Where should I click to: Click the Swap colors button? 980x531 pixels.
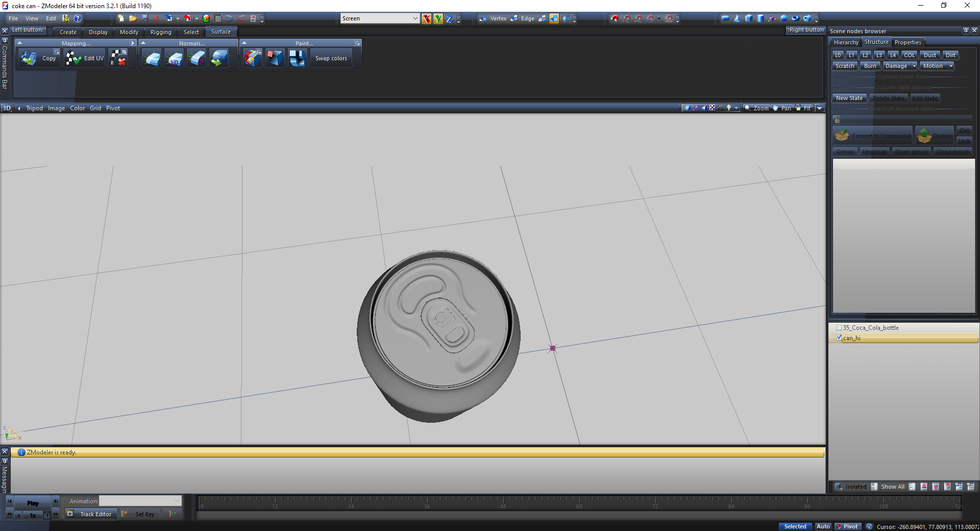[x=331, y=58]
